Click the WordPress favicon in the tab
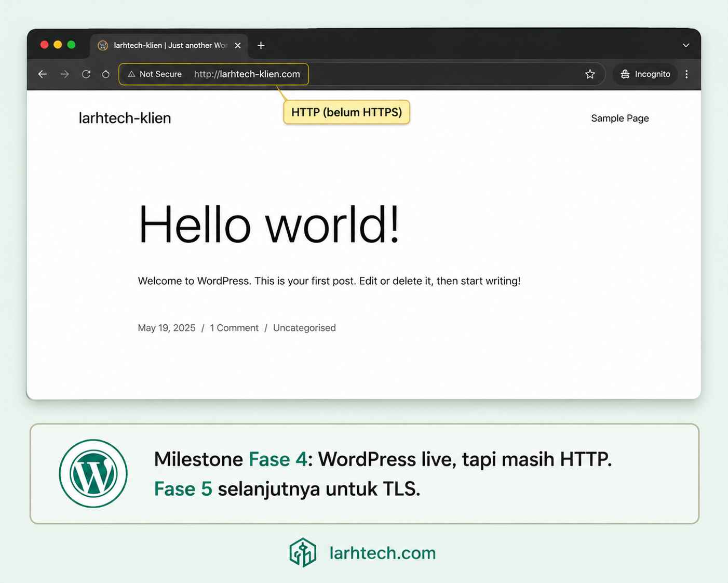 click(103, 45)
